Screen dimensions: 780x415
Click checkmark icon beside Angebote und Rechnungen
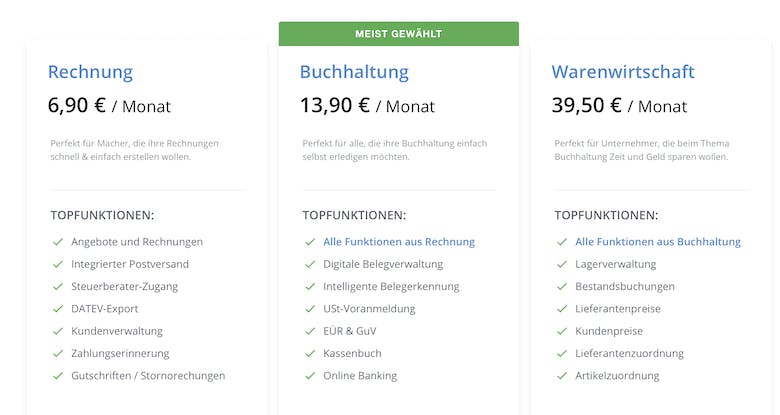pyautogui.click(x=58, y=242)
